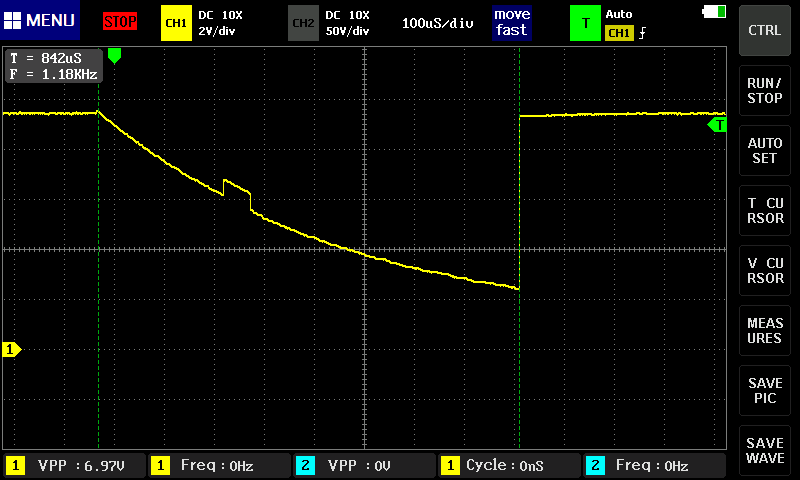This screenshot has height=480, width=800.
Task: Select the yellow CH1 channel badge
Action: pyautogui.click(x=176, y=23)
